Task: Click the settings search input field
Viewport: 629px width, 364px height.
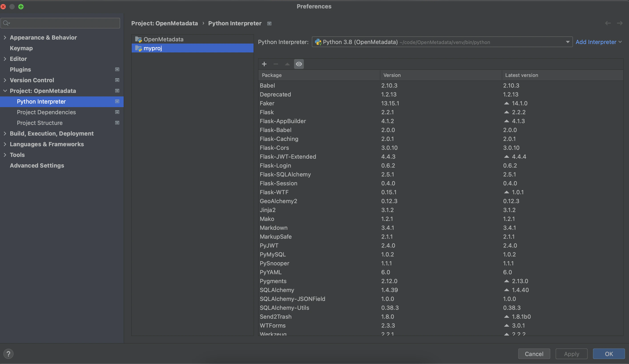Action: [x=60, y=23]
